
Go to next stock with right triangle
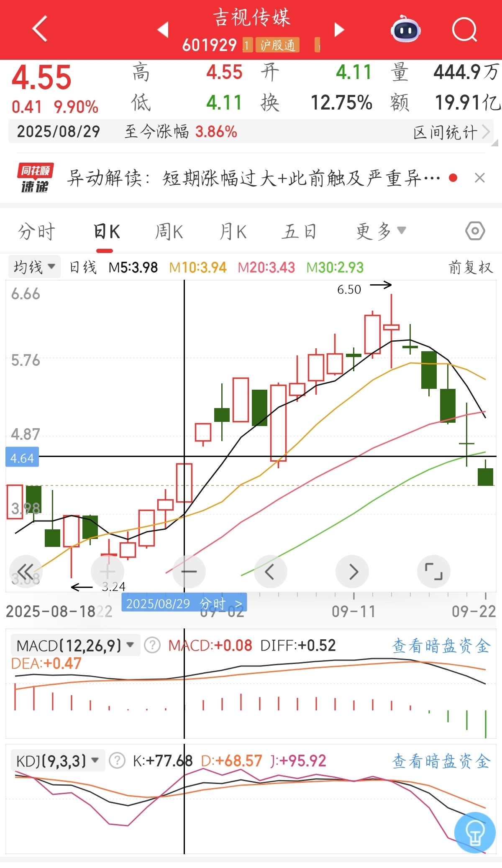click(x=339, y=29)
